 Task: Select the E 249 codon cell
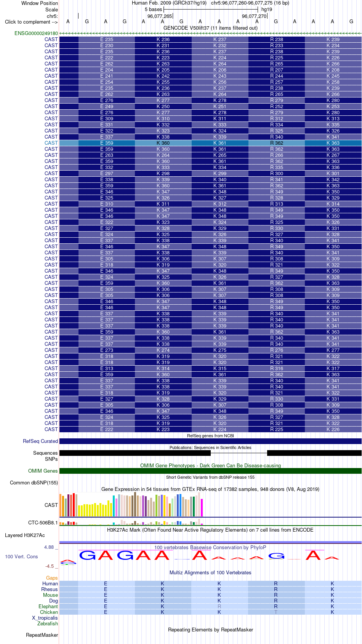[x=107, y=107]
